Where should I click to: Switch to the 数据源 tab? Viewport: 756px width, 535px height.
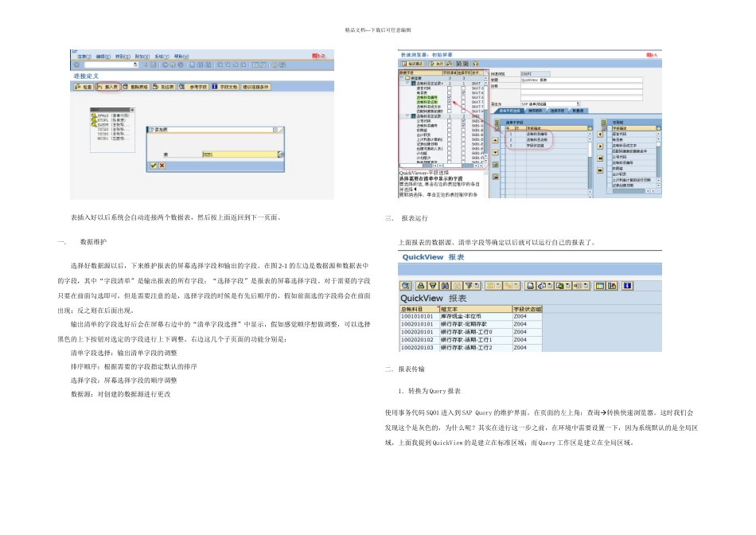pyautogui.click(x=578, y=111)
